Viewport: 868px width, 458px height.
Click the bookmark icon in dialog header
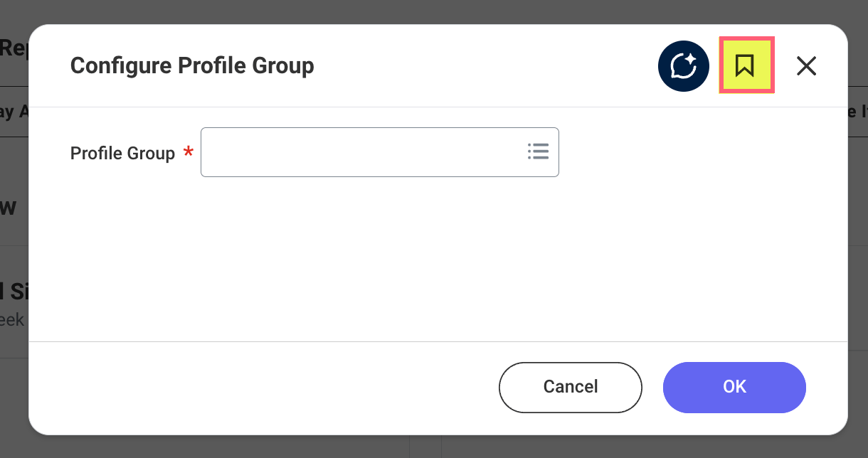tap(746, 65)
